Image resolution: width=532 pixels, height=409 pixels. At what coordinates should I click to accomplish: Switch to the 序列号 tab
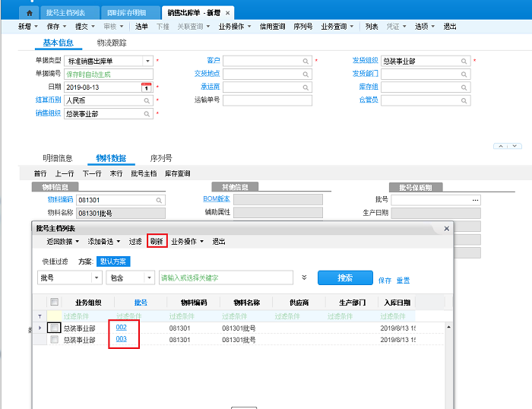click(160, 158)
